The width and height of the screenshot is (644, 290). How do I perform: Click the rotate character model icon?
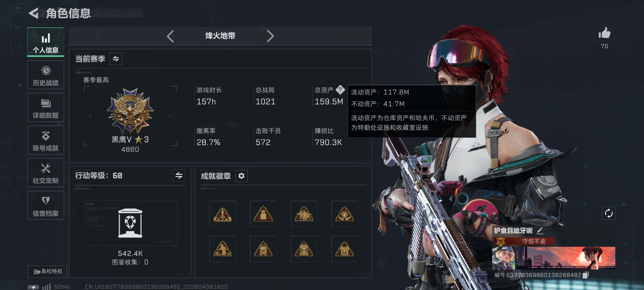tap(609, 213)
